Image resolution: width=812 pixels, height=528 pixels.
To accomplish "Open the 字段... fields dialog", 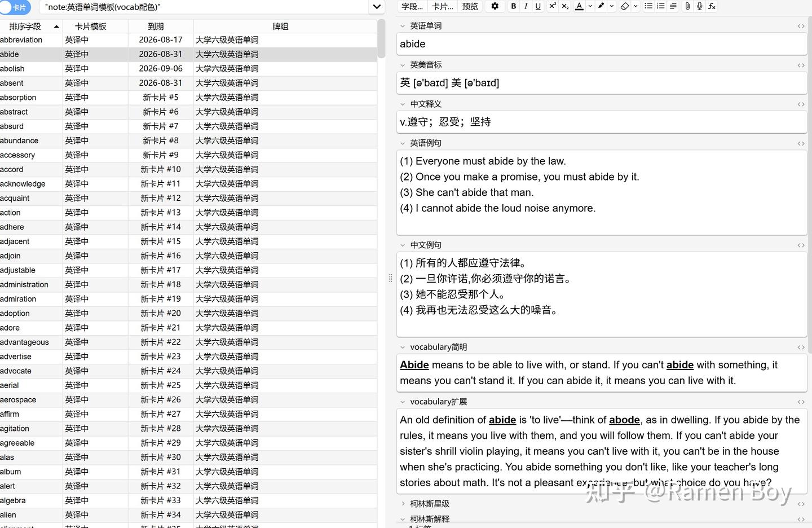I will (x=412, y=6).
